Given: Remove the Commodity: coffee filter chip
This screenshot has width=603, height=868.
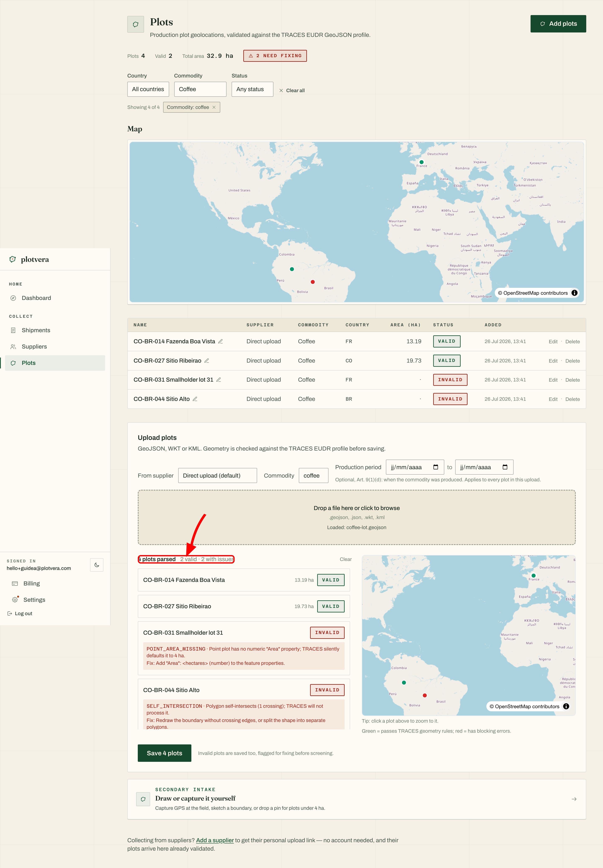Looking at the screenshot, I should click(214, 107).
